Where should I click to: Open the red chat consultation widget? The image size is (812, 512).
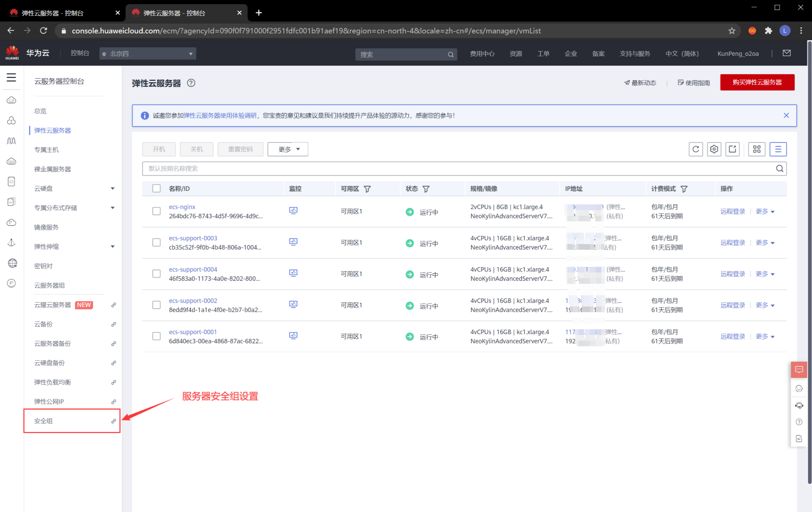click(x=799, y=370)
